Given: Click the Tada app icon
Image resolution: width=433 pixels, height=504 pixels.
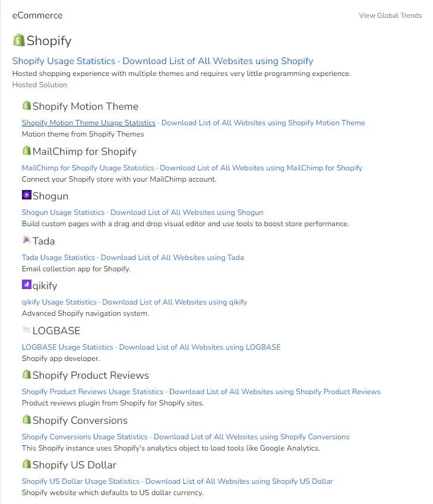Looking at the screenshot, I should tap(26, 239).
